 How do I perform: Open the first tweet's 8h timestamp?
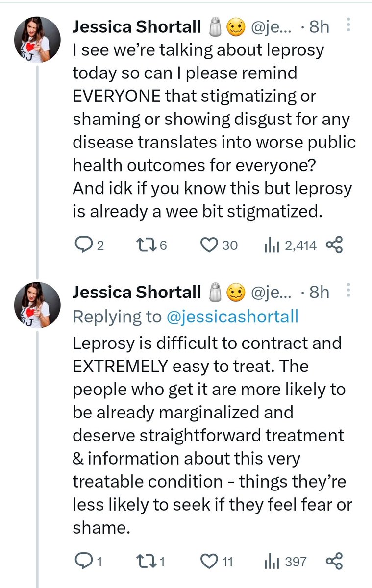pyautogui.click(x=319, y=27)
